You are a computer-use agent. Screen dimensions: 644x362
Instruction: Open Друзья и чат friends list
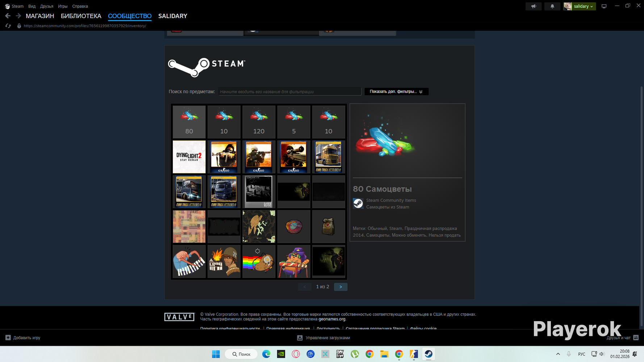pos(623,338)
